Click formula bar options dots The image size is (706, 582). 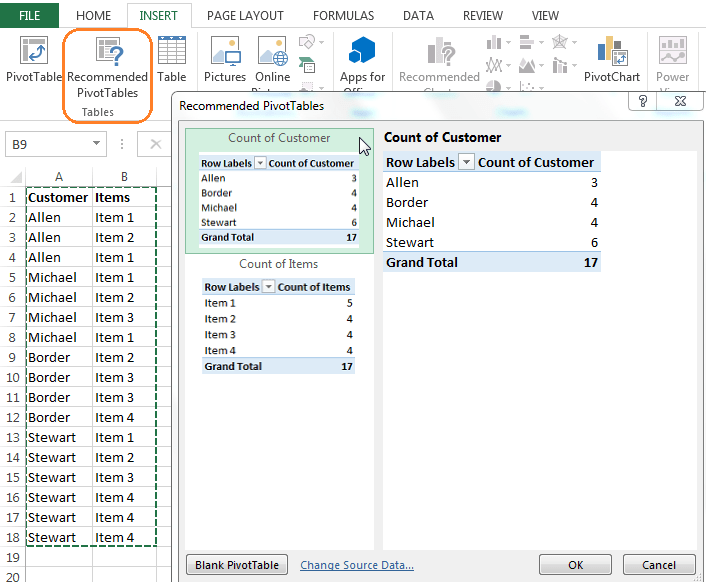click(x=122, y=144)
